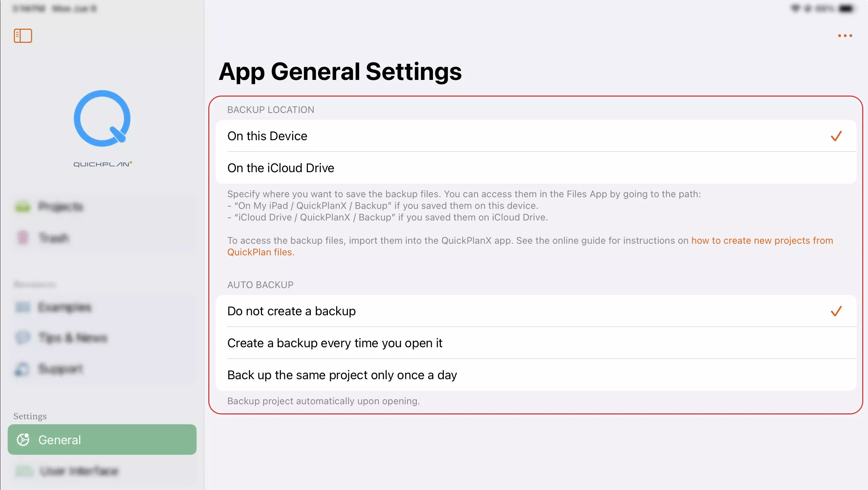Screen dimensions: 868x490
Task: Switch to User Interface settings
Action: (79, 471)
